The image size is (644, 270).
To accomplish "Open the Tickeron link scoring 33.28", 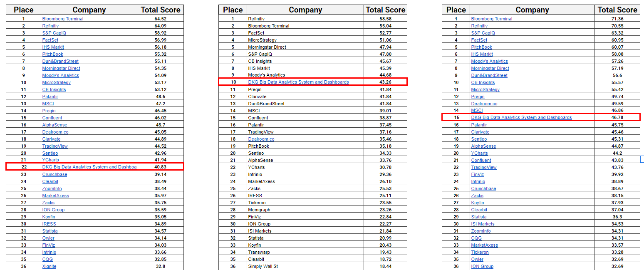I will (x=480, y=252).
